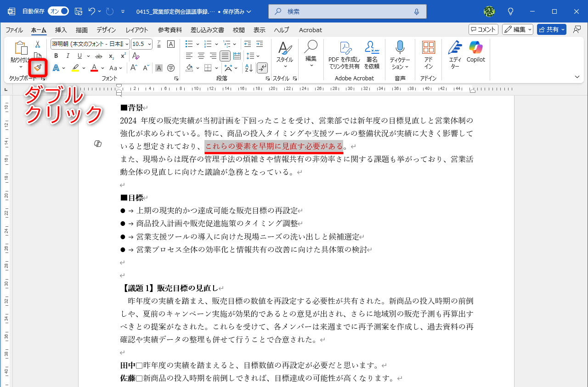Open the 校閲 ribbon tab
Screen dimensions: 588x387
(238, 30)
